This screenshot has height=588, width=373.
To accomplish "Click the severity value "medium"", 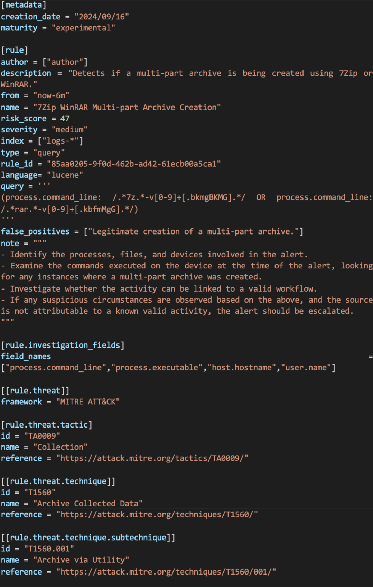I will pos(69,130).
